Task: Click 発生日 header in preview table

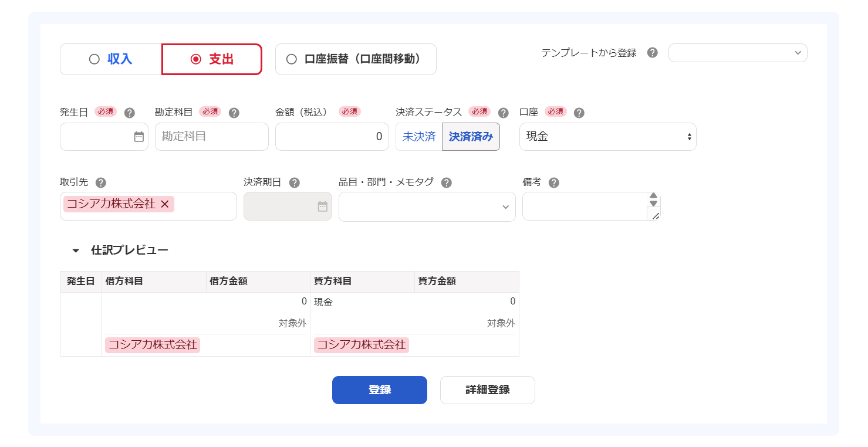Action: pyautogui.click(x=81, y=282)
